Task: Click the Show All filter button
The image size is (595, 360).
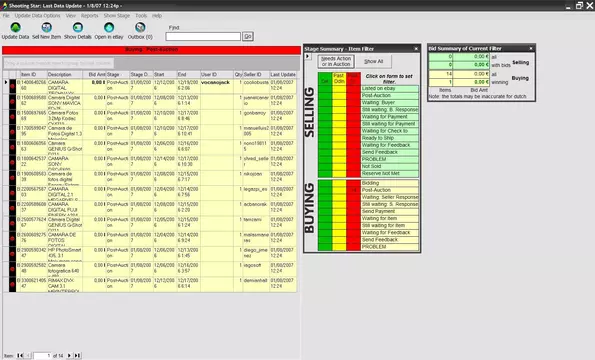Action: tap(374, 61)
